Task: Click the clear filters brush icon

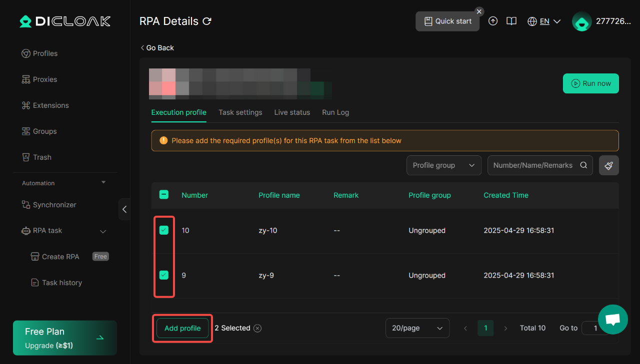Action: [x=609, y=165]
